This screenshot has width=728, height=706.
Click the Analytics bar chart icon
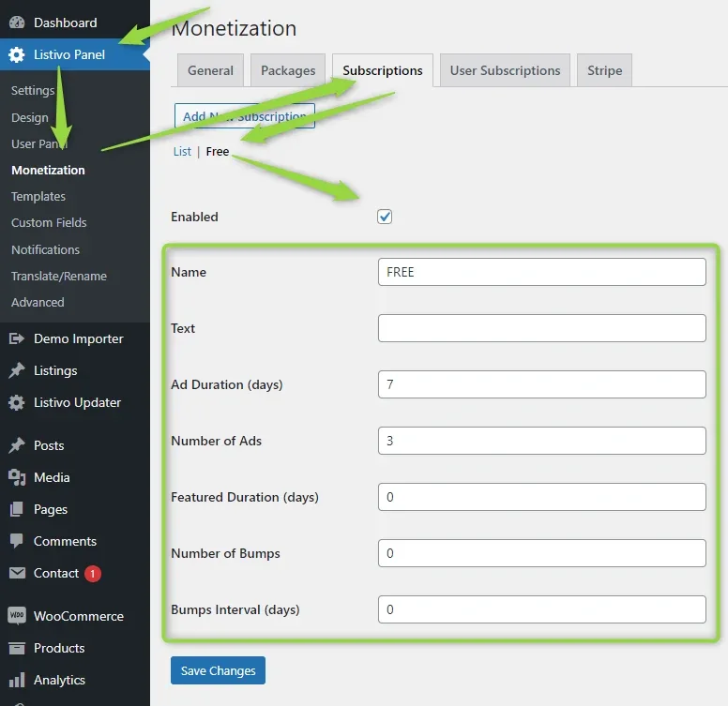pos(17,680)
